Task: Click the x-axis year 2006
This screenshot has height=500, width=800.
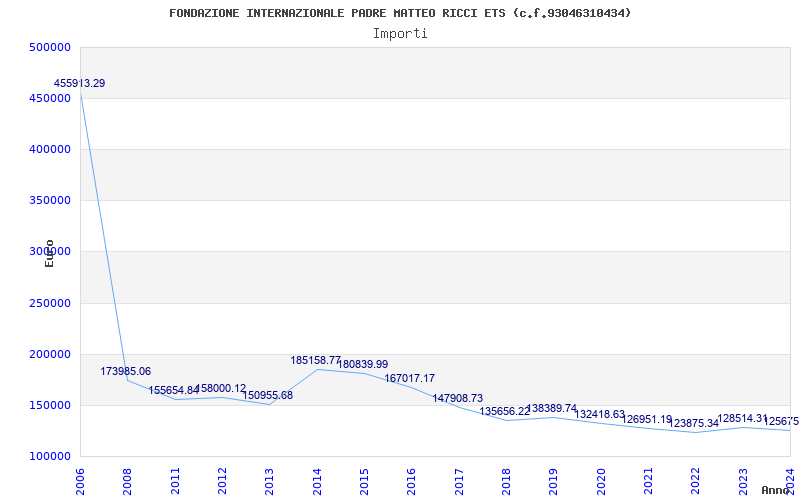Action: coord(80,481)
